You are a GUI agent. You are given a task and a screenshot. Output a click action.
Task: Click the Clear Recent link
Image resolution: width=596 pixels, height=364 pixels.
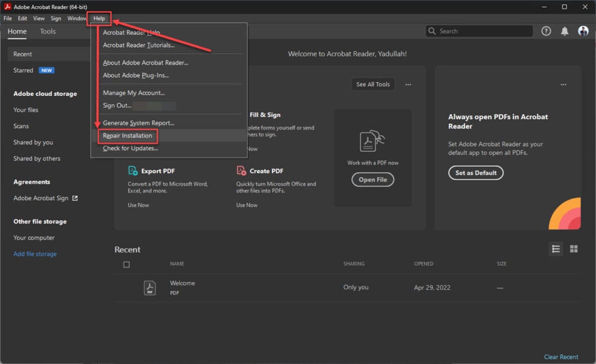[x=560, y=357]
